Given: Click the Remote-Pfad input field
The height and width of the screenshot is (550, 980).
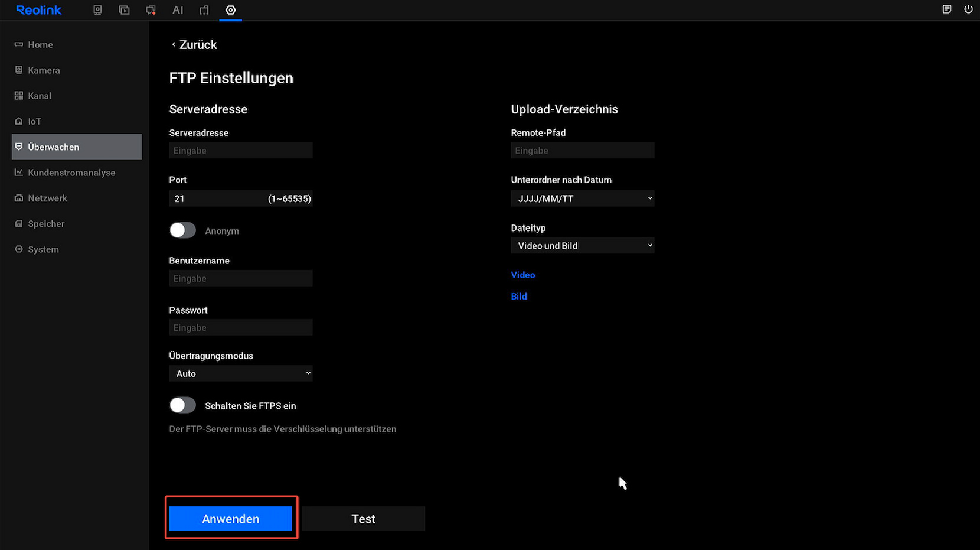Looking at the screenshot, I should pos(583,150).
